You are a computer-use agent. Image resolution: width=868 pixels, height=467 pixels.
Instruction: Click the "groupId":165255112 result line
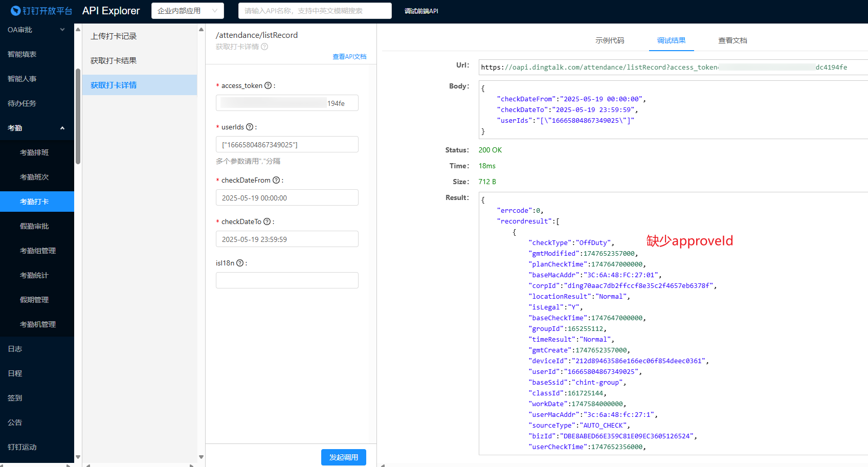coord(568,328)
